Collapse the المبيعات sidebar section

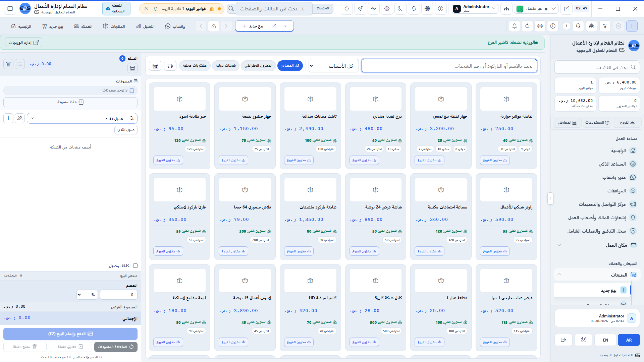(597, 275)
